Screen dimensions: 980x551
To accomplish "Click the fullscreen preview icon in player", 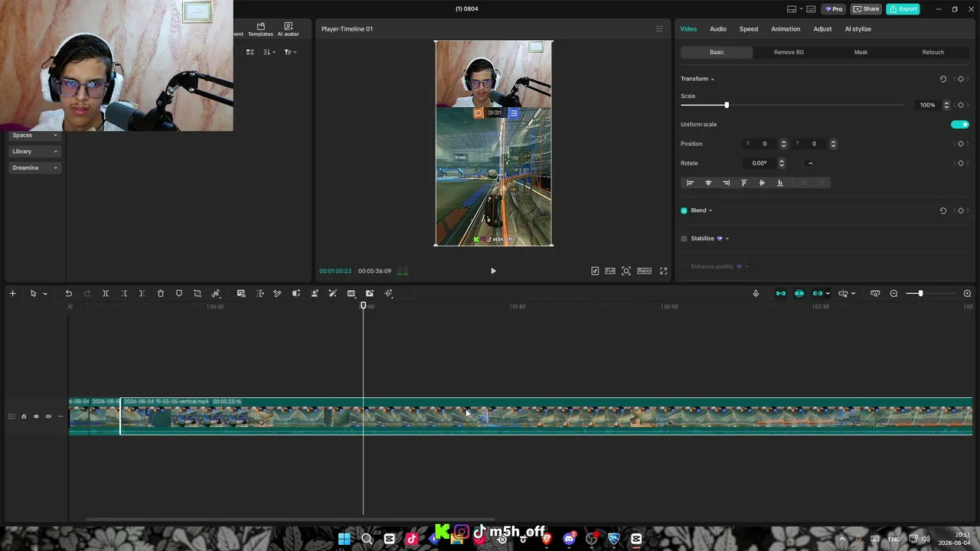I will [x=664, y=271].
